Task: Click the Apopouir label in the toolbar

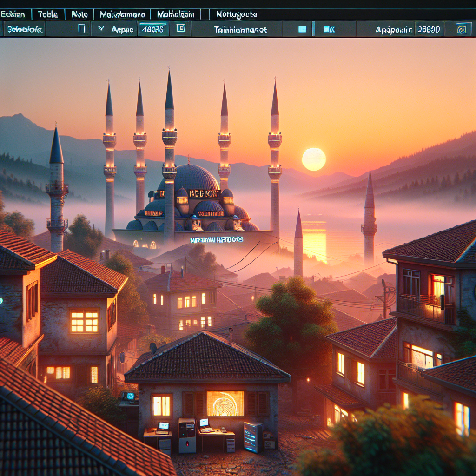Action: pyautogui.click(x=394, y=30)
